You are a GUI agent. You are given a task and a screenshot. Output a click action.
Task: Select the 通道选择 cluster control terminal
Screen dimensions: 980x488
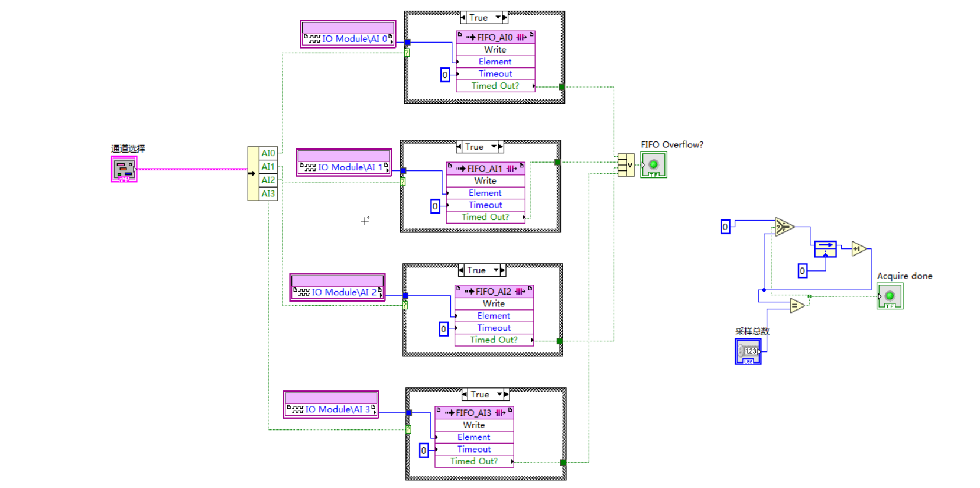(x=124, y=169)
